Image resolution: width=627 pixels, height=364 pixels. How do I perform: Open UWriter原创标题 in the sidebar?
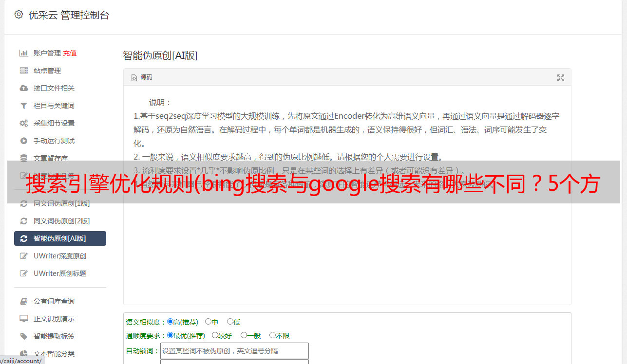[x=60, y=273]
